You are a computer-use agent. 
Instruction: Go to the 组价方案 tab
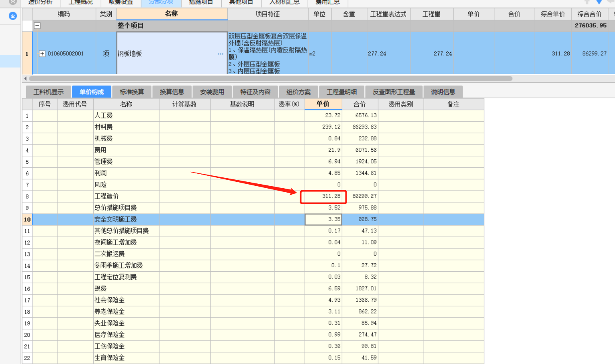pos(298,92)
